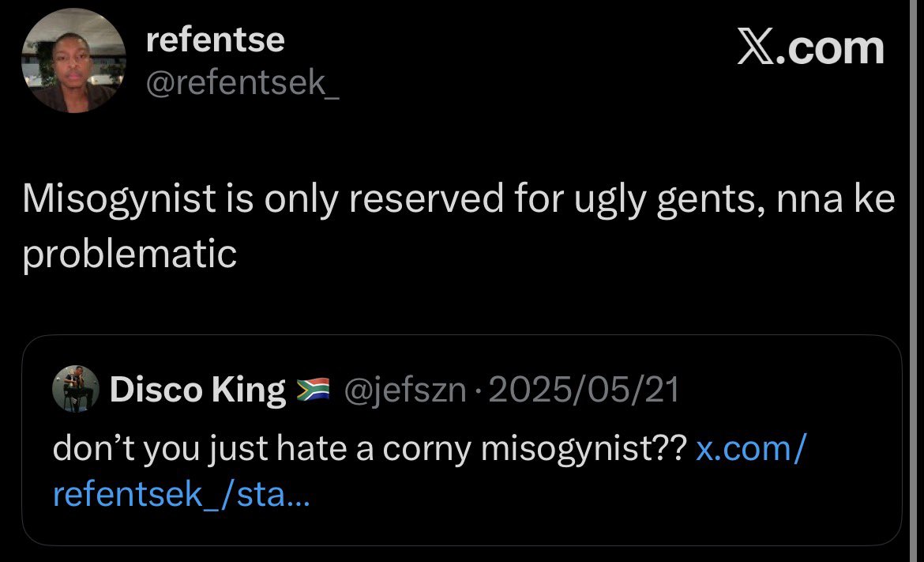924x562 pixels.
Task: Select the word Misogynist in tweet
Action: 119,199
